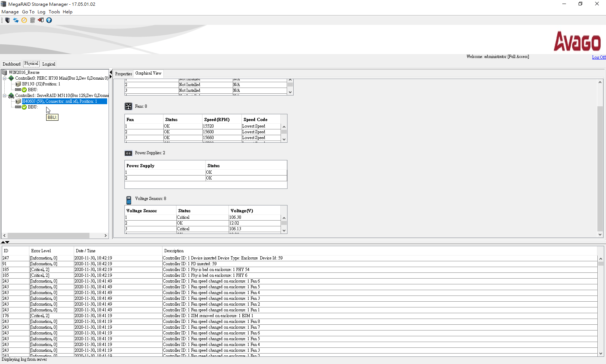Click the Fans section fan icon
Image resolution: width=606 pixels, height=364 pixels.
pyautogui.click(x=128, y=106)
